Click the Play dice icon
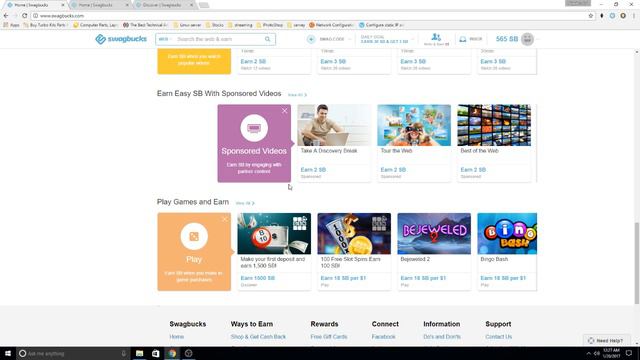 pyautogui.click(x=194, y=236)
